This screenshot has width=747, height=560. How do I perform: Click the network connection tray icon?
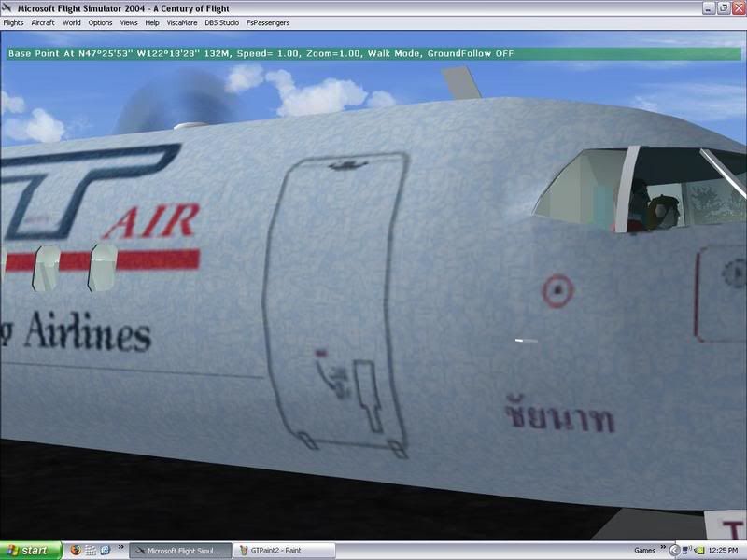coord(685,551)
